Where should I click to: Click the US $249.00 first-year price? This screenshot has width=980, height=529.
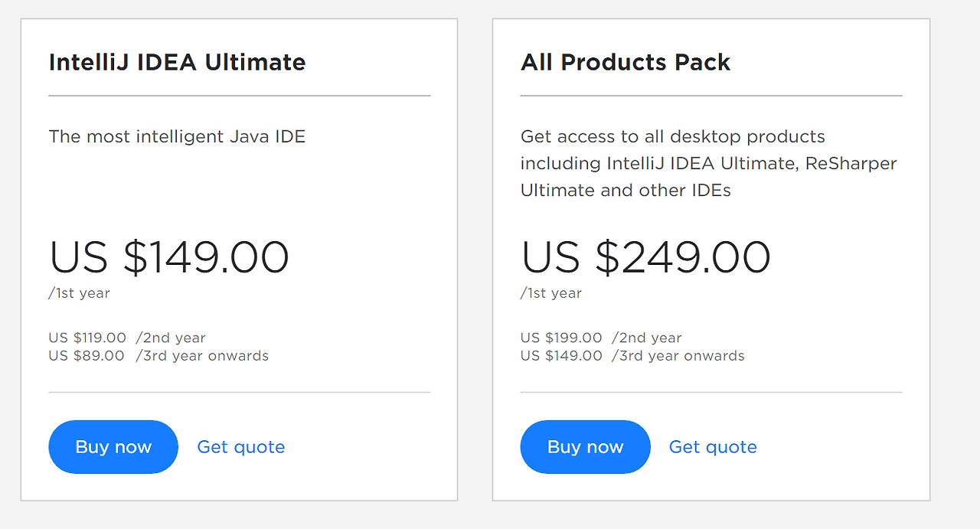point(645,257)
